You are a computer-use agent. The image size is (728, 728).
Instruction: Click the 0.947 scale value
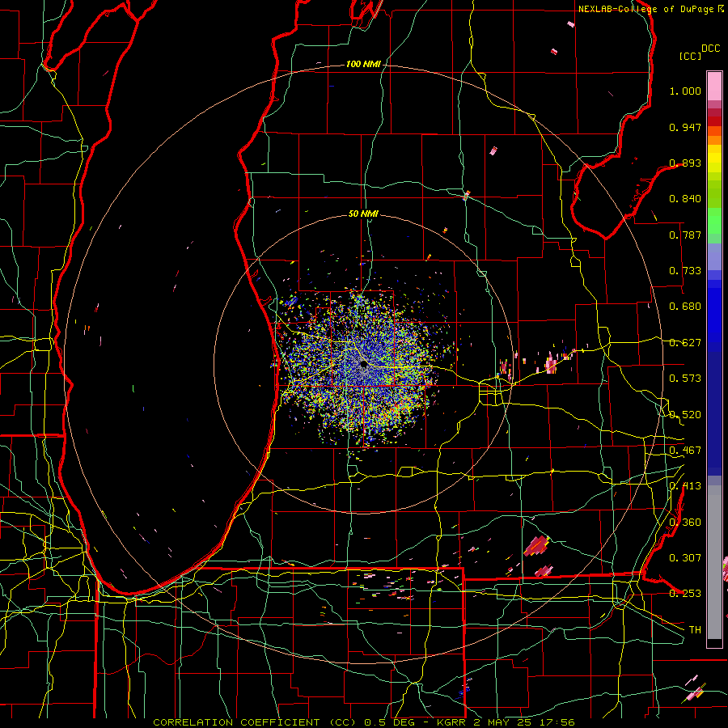(685, 127)
